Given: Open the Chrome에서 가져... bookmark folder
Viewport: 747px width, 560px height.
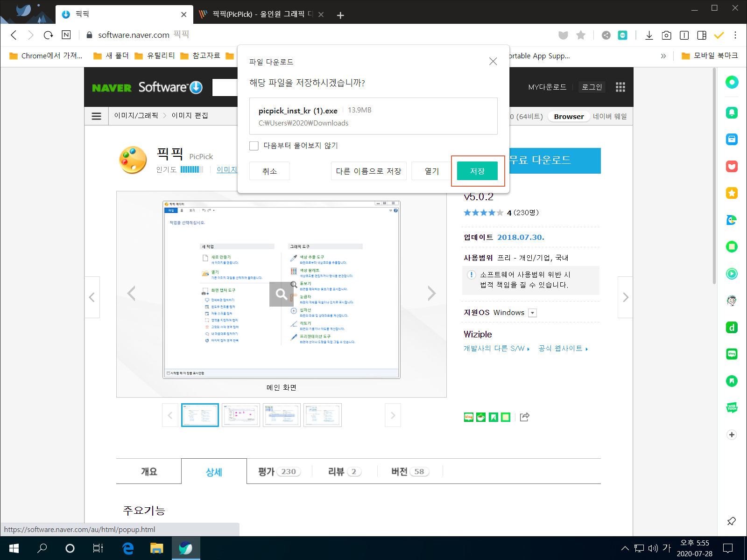Looking at the screenshot, I should (x=46, y=56).
